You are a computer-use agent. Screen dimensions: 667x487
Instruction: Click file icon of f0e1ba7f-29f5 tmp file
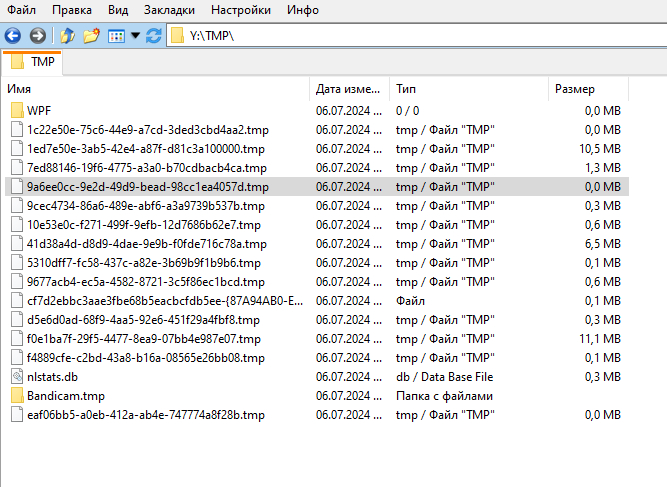click(17, 339)
